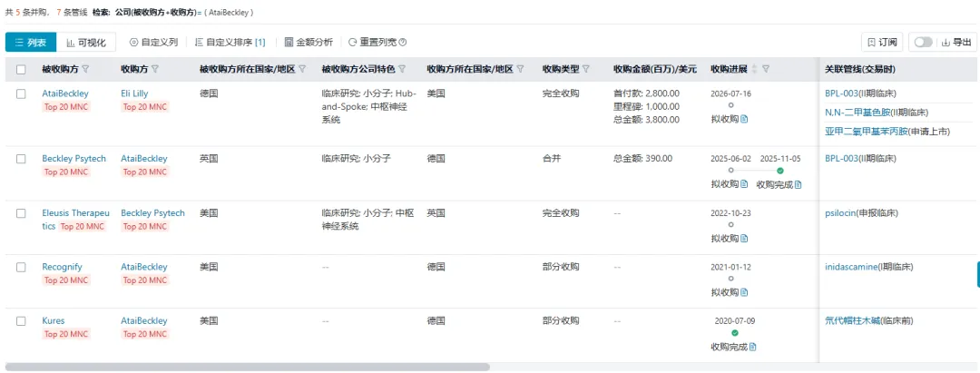980x373 pixels.
Task: Open 亚甲二氧甲基苯丙胺 pipeline link
Action: tap(867, 132)
